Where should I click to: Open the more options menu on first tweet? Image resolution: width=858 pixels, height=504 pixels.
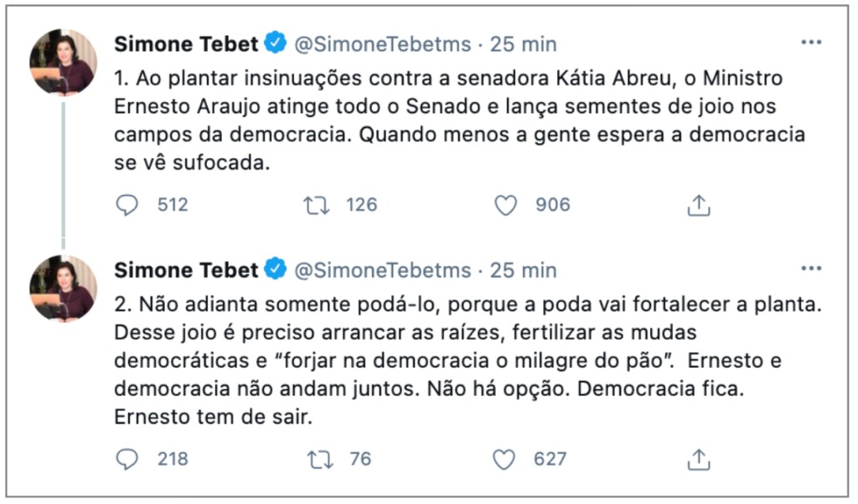[x=810, y=43]
